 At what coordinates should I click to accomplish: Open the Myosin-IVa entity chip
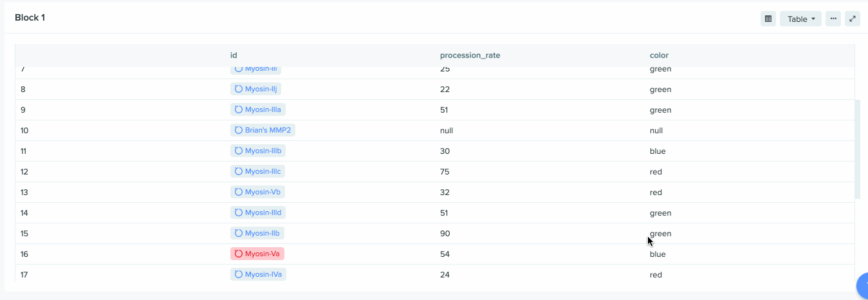[x=258, y=274]
